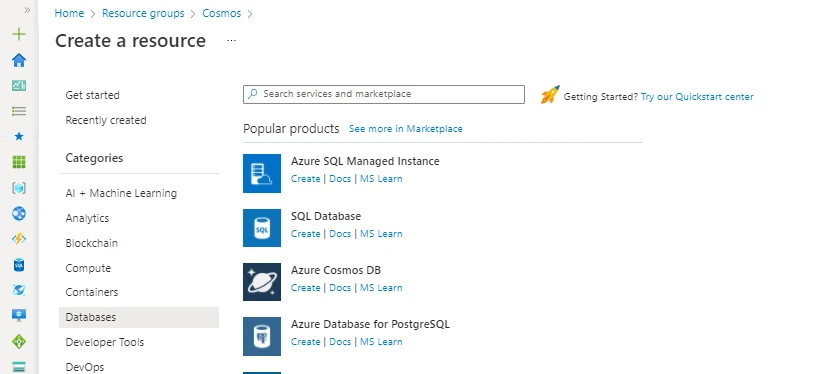819x374 pixels.
Task: Click the Azure SQL Managed Instance title
Action: click(365, 161)
